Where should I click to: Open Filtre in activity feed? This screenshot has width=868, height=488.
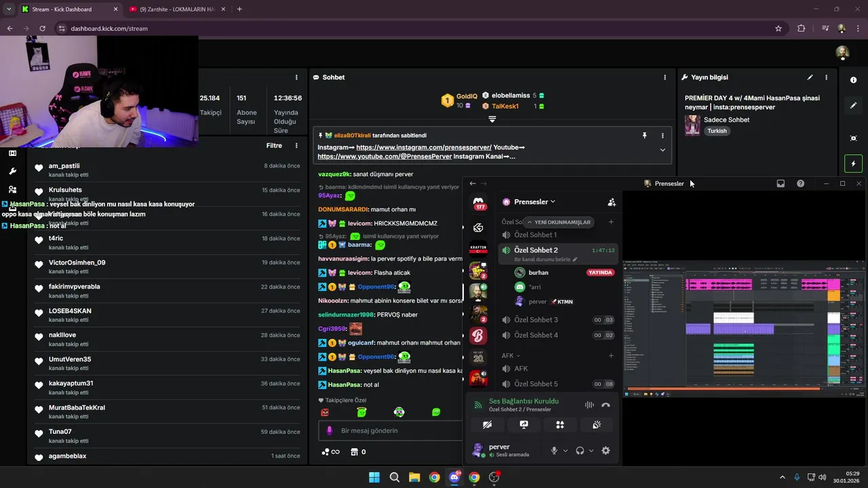click(x=274, y=146)
